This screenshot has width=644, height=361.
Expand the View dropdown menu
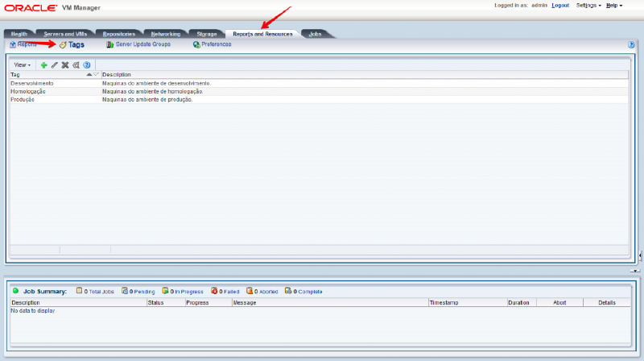[x=22, y=64]
